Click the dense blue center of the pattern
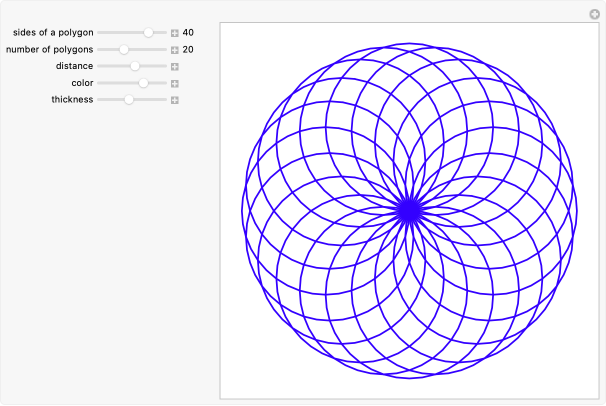Viewport: 606px width, 406px height. click(409, 210)
